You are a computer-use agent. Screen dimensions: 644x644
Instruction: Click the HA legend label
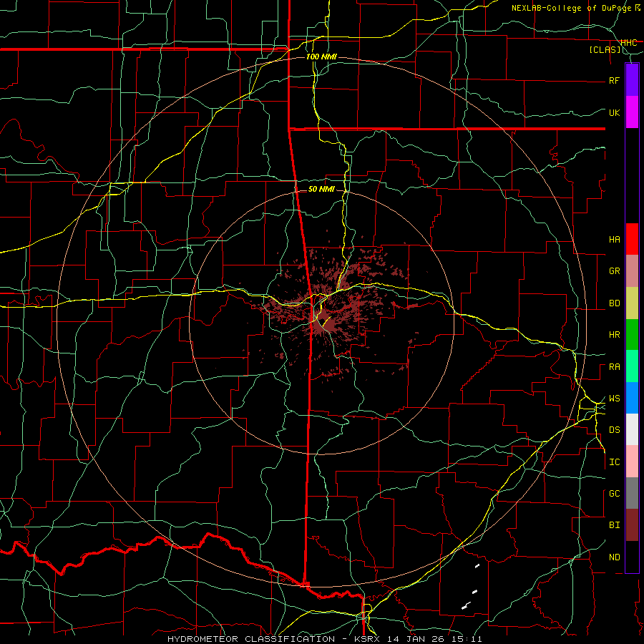(x=615, y=239)
